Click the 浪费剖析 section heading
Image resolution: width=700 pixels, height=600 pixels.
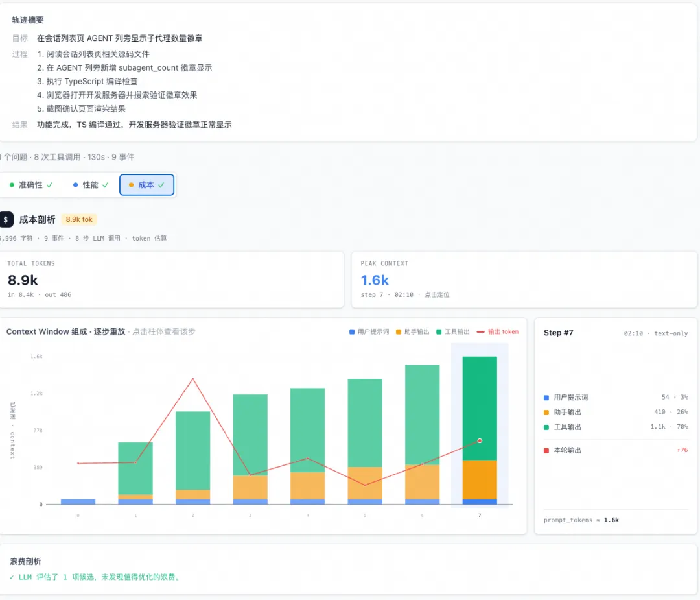(x=25, y=562)
